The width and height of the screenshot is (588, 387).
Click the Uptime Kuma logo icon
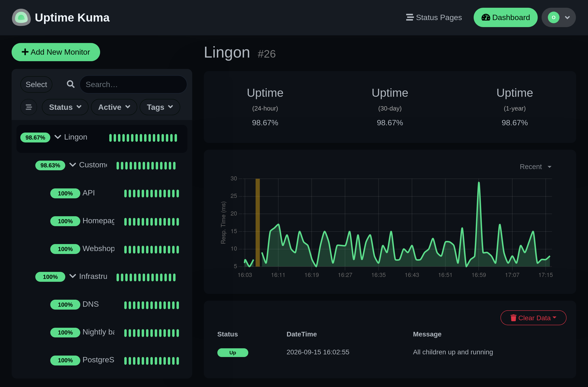coord(21,17)
